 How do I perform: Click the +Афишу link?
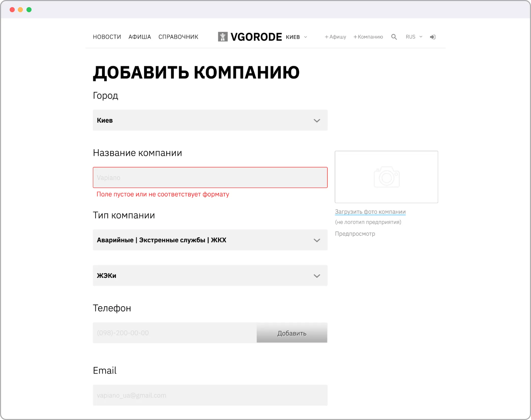(335, 37)
